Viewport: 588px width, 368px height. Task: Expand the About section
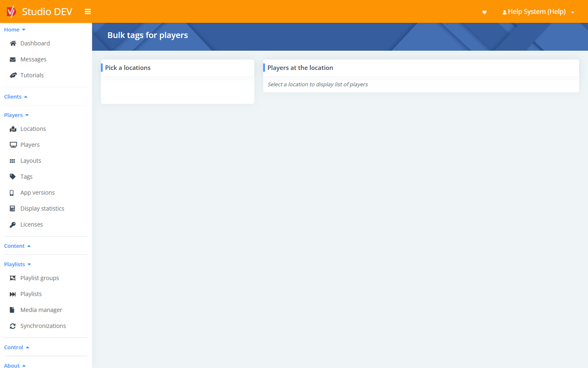point(15,365)
